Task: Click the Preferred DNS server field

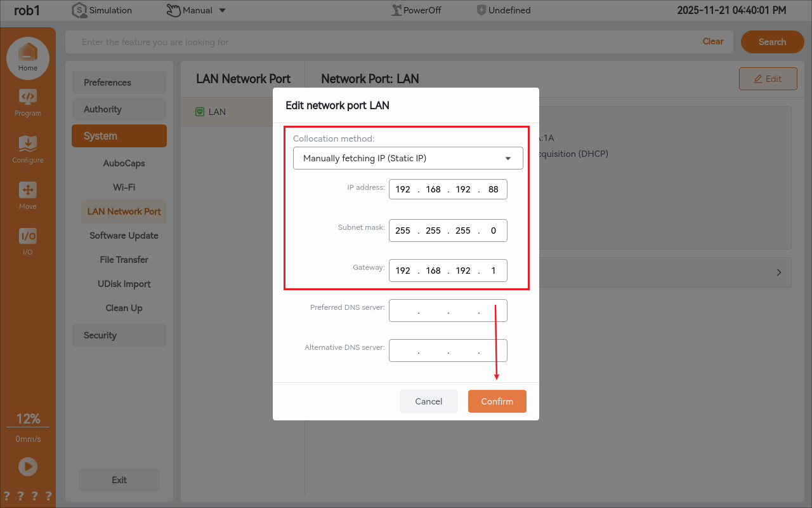Action: click(x=448, y=311)
